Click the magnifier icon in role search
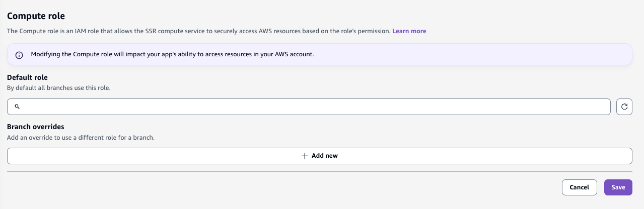Screen dimensions: 644x209 tap(17, 107)
